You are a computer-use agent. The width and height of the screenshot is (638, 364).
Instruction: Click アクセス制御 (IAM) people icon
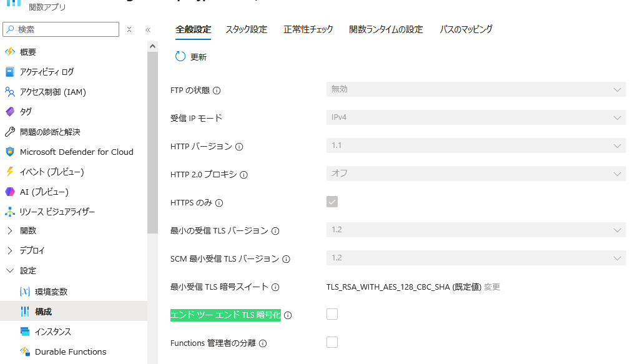10,92
